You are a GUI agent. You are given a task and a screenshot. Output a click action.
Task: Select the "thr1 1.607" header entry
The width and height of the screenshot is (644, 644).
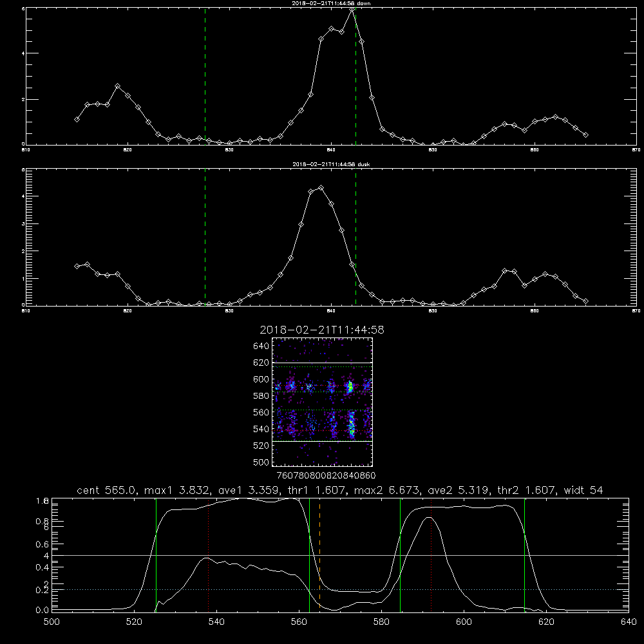(x=317, y=490)
